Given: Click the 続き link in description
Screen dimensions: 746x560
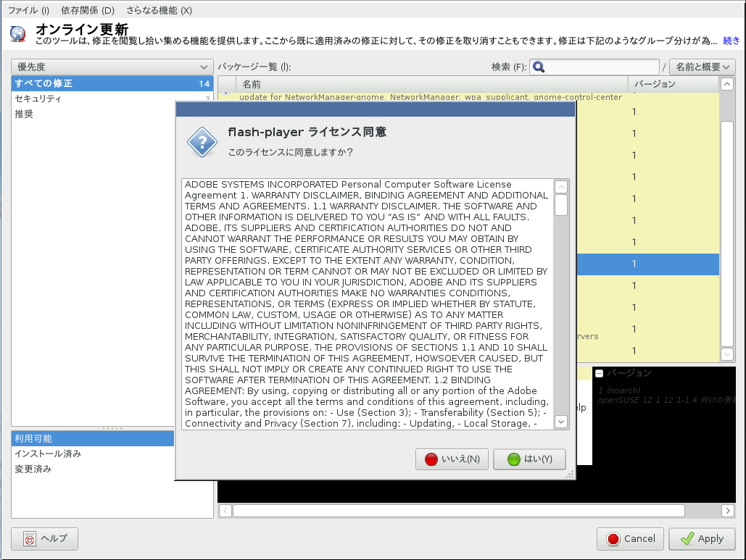Looking at the screenshot, I should pos(732,41).
